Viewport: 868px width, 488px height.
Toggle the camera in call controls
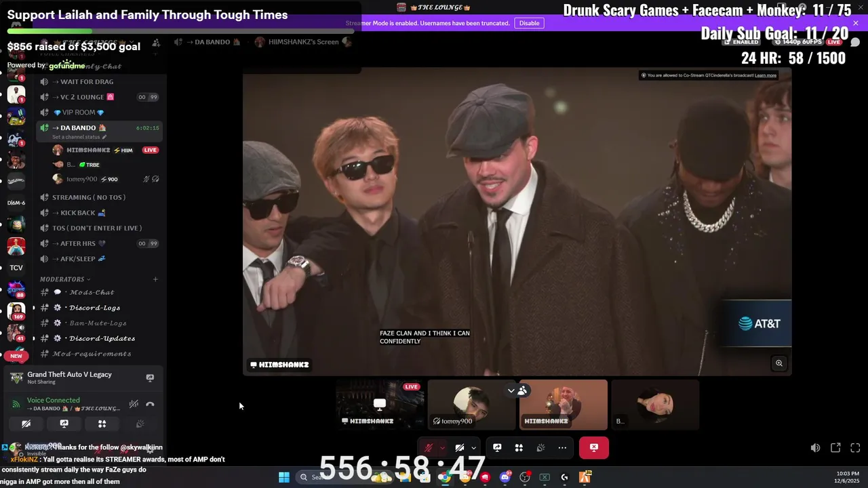coord(459,447)
